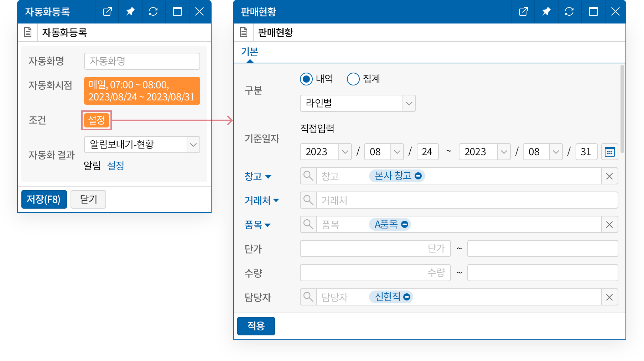
Task: Open the calendar date picker icon
Action: tap(609, 152)
